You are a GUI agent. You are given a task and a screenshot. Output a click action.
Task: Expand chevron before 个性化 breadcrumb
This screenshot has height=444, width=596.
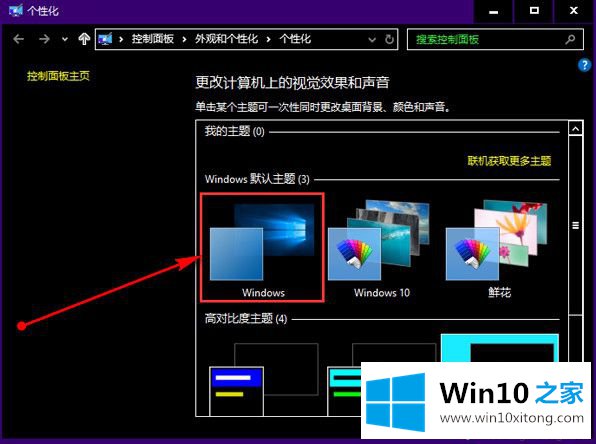coord(269,39)
